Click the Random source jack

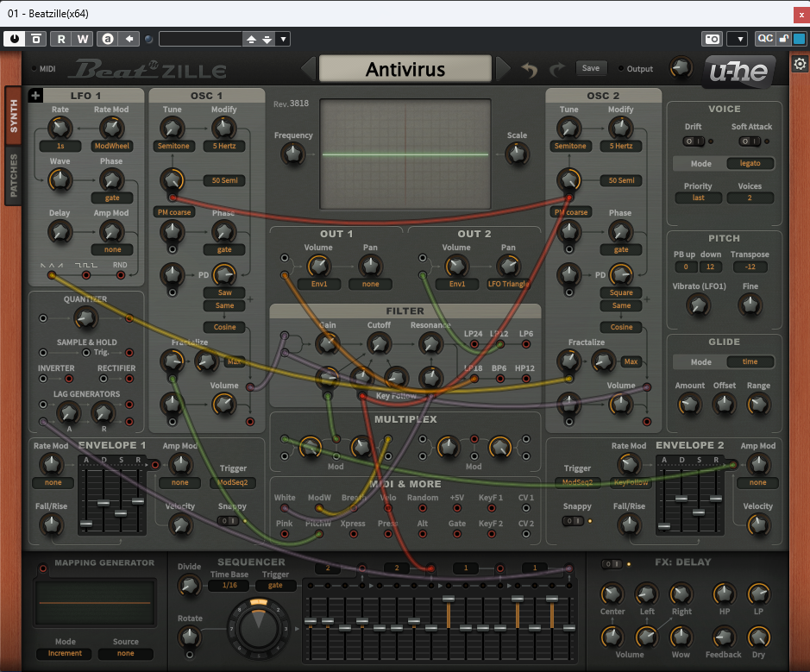pyautogui.click(x=423, y=508)
